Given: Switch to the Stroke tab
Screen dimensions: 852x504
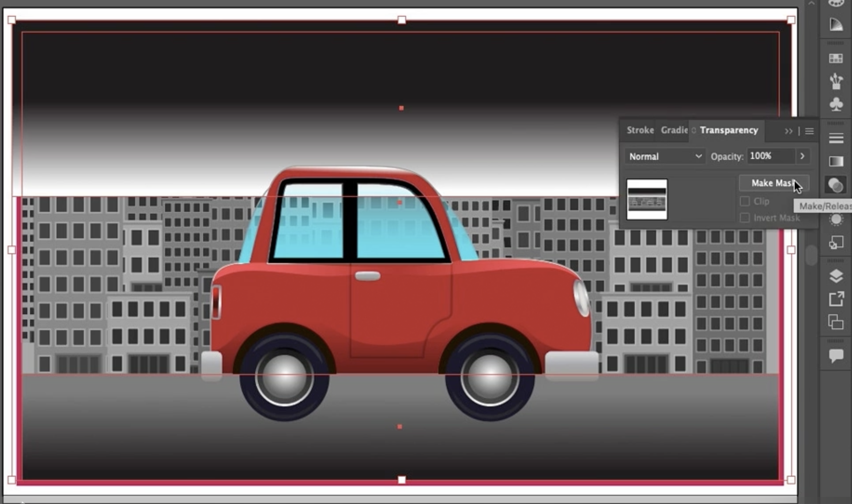Looking at the screenshot, I should click(640, 130).
